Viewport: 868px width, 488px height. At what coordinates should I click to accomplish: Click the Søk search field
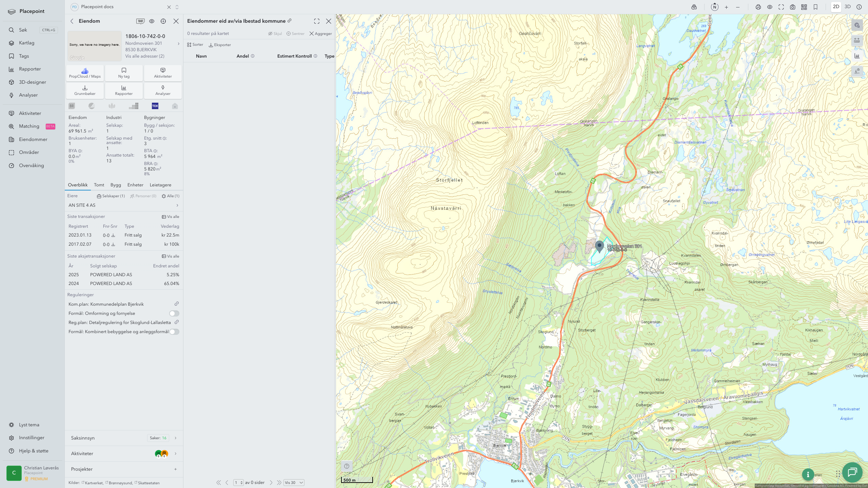(33, 30)
